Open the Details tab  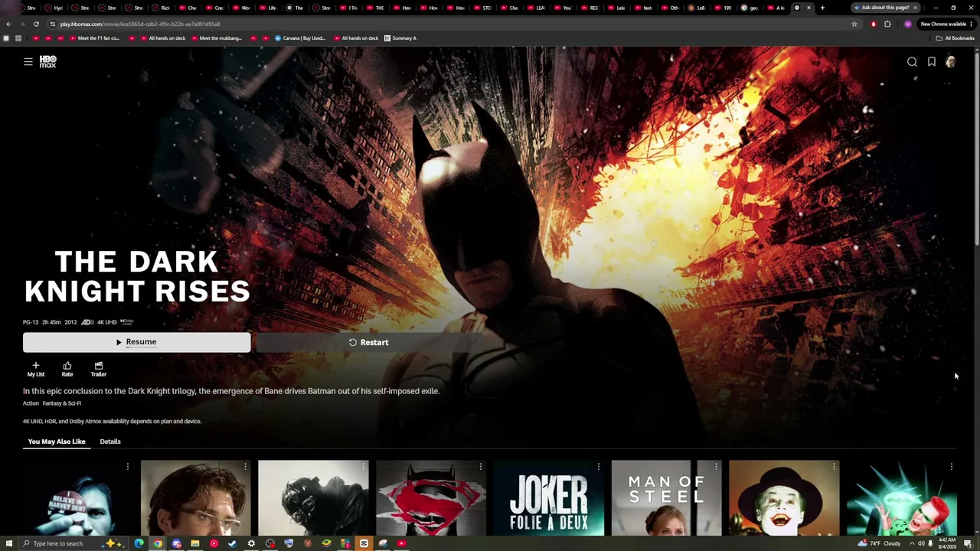(x=110, y=442)
